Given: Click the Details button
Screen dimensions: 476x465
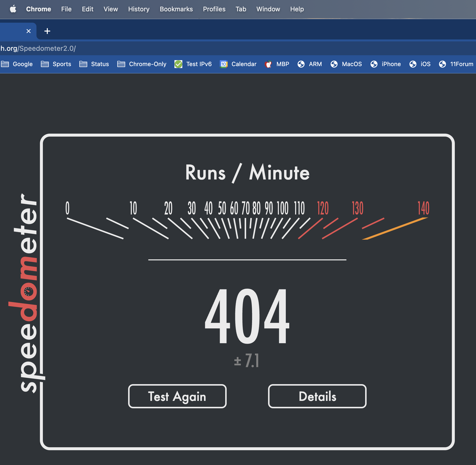Looking at the screenshot, I should coord(317,396).
